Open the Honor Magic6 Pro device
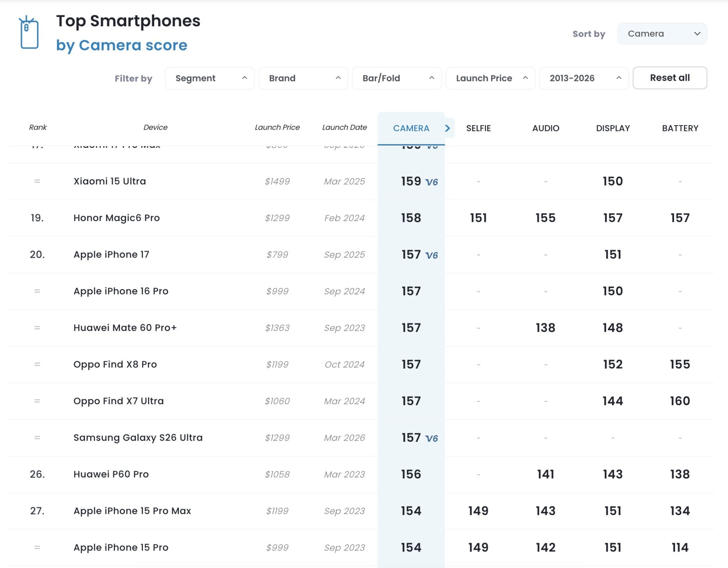 point(117,218)
